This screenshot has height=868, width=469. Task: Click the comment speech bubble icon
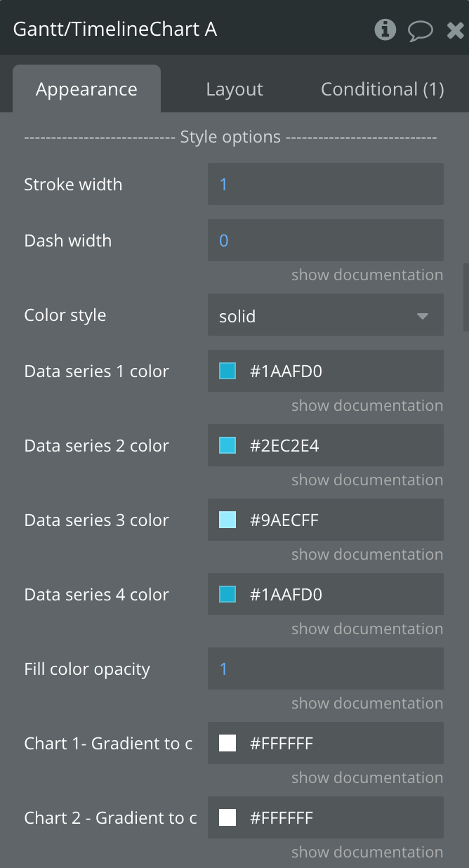420,30
